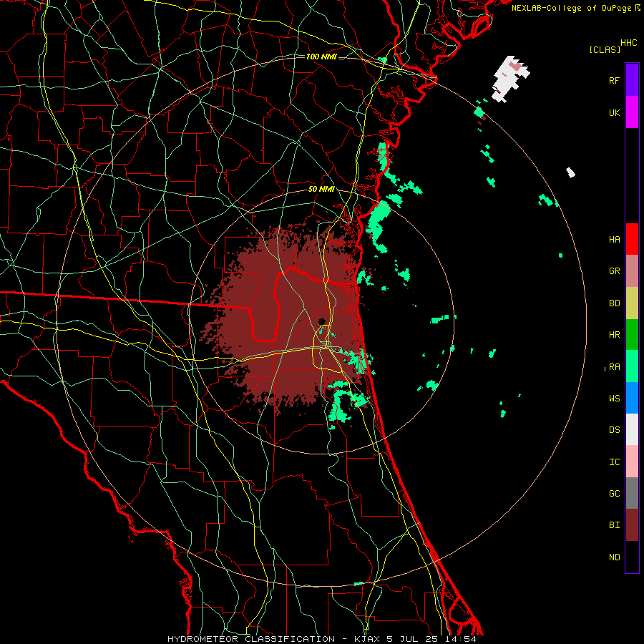Click the UK legend label

coord(614,113)
